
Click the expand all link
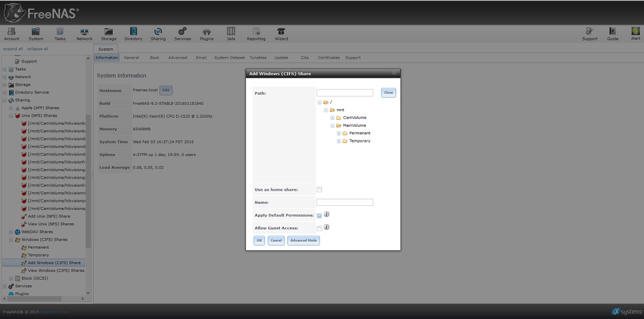[13, 49]
